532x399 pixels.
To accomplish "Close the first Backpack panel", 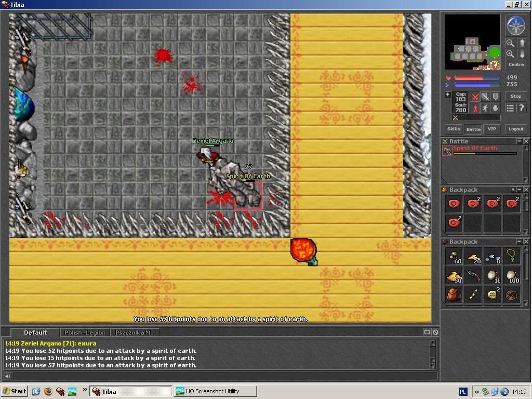I will [x=526, y=190].
